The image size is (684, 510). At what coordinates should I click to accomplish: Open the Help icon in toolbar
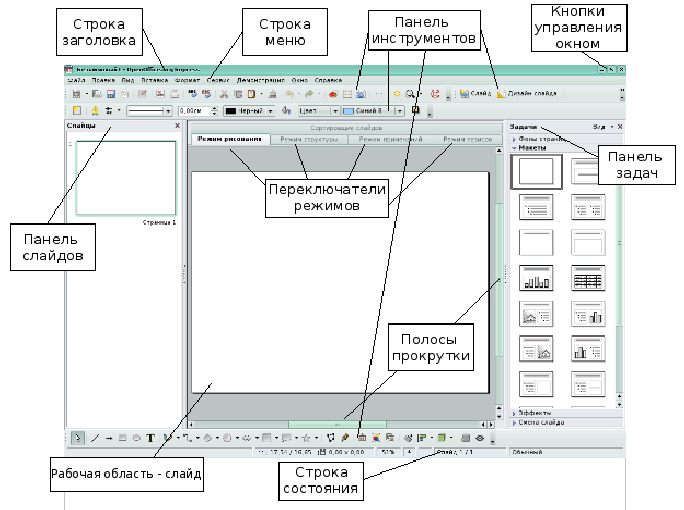pos(435,94)
